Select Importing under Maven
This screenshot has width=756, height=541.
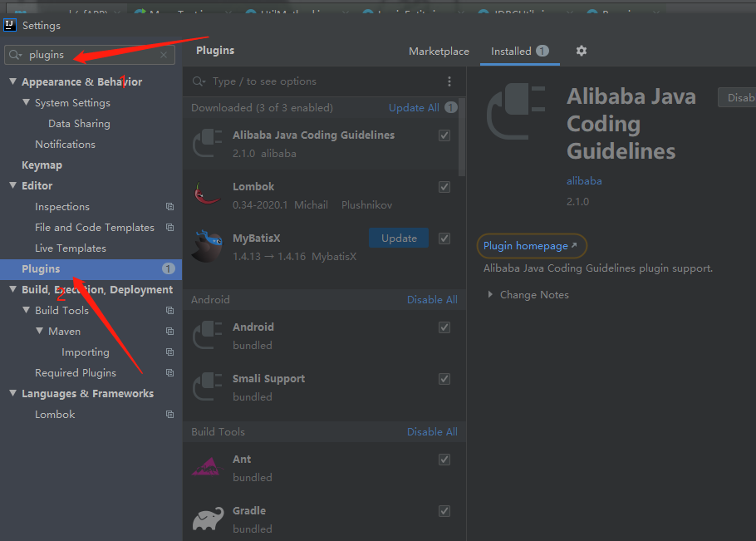point(86,352)
